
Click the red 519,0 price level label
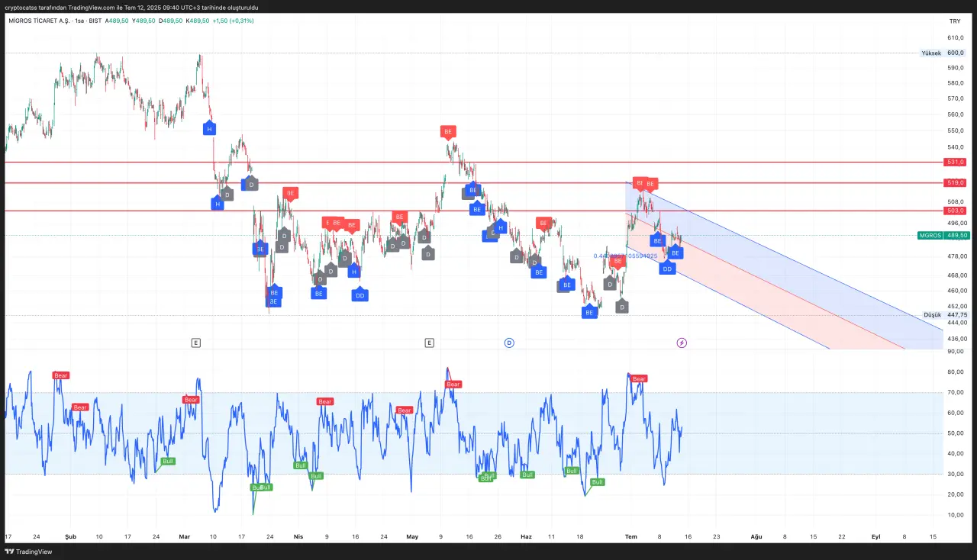(956, 183)
